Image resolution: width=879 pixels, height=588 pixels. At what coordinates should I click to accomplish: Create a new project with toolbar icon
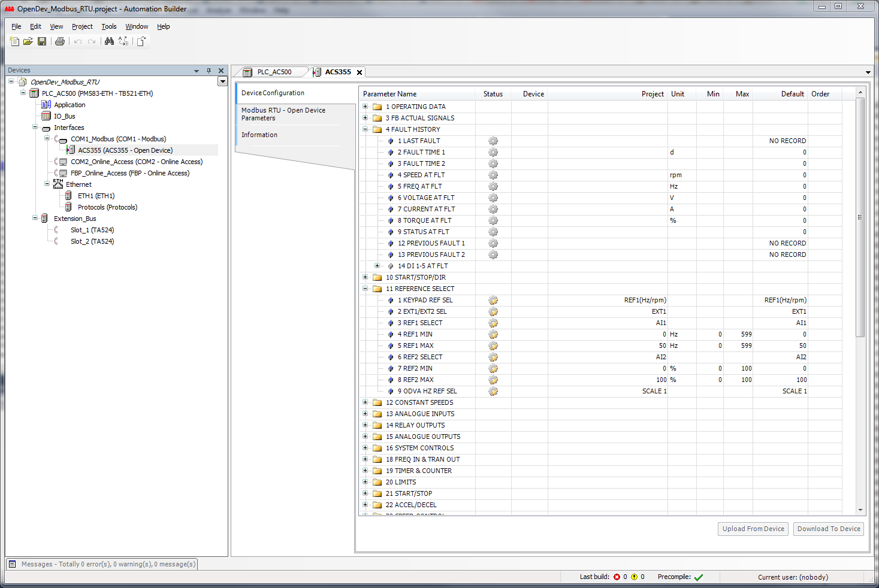pyautogui.click(x=14, y=41)
